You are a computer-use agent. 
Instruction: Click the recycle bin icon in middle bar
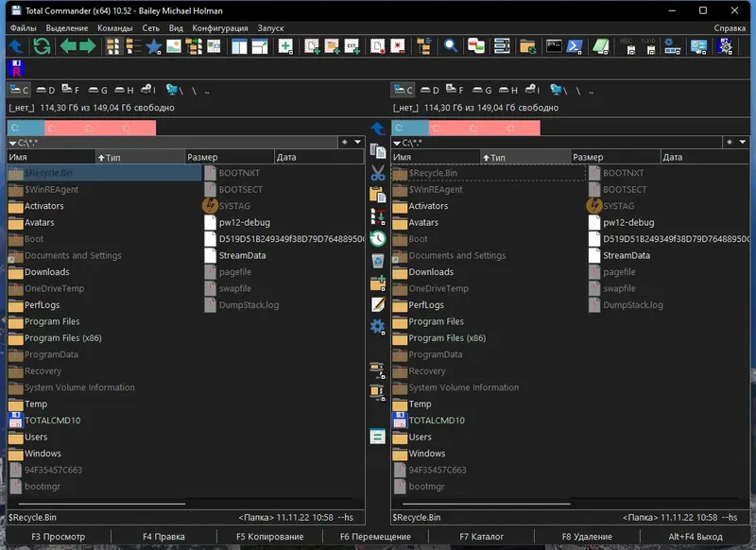378,260
